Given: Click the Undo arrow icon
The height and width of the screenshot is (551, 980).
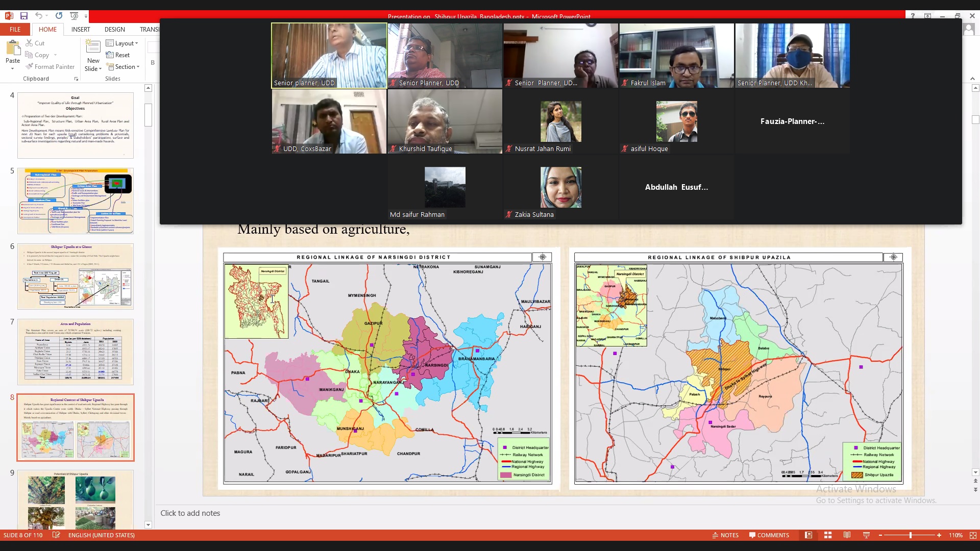Looking at the screenshot, I should click(x=39, y=16).
